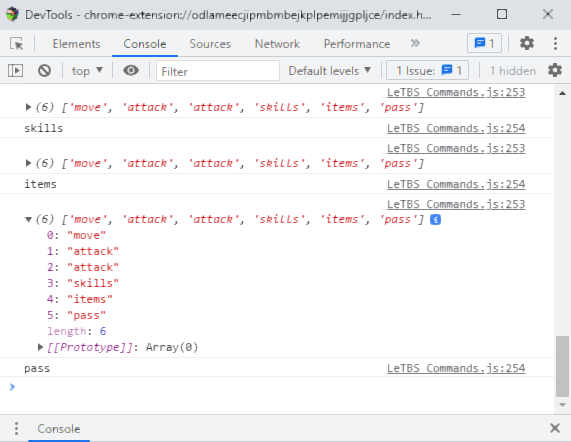Switch to the Sources tab
The width and height of the screenshot is (571, 442).
210,44
